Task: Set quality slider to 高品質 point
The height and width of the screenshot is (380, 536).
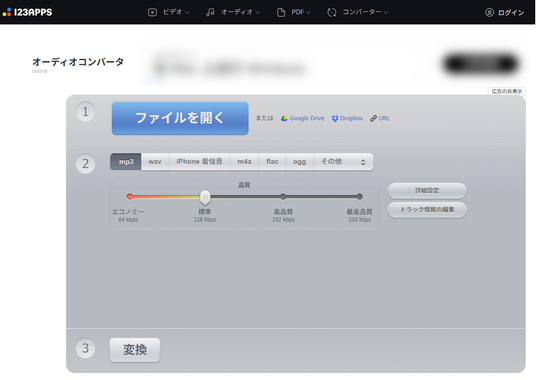Action: [283, 196]
